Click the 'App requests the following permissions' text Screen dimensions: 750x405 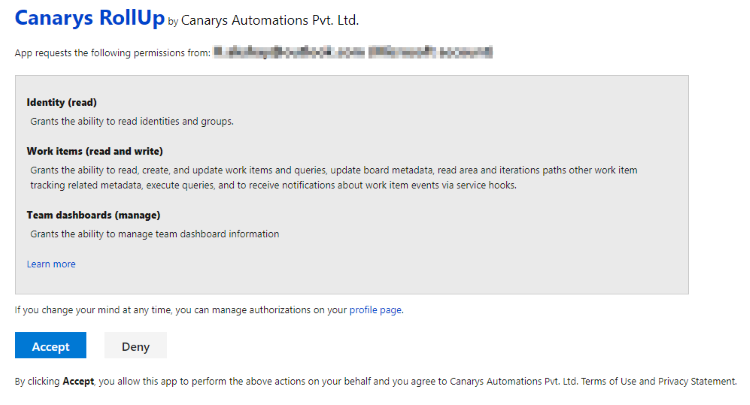click(112, 51)
